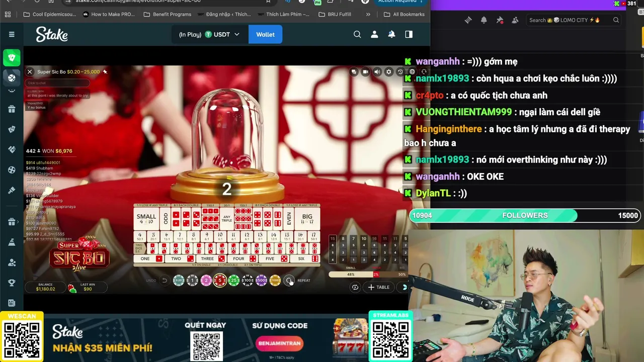Select the pink 2 chip
This screenshot has height=362, width=644.
[206, 281]
